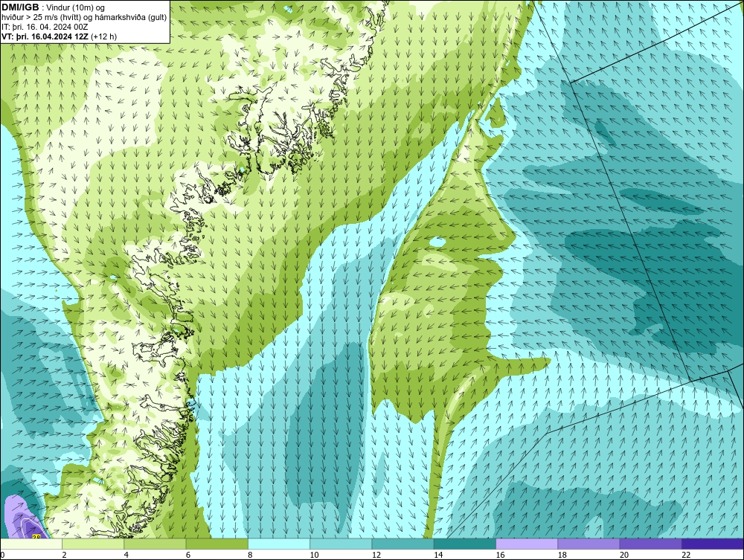Click the 'Vindur (10m) og' header text
Viewport: 744px width, 560px height.
pyautogui.click(x=76, y=8)
